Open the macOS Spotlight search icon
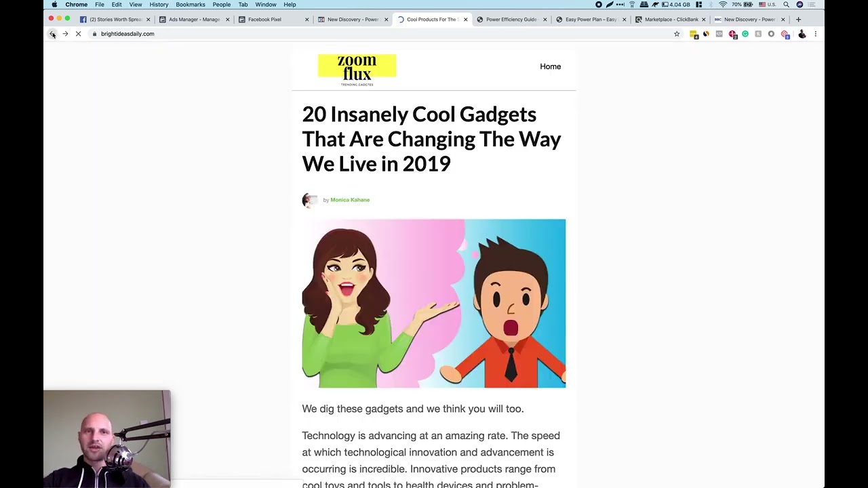 [x=786, y=5]
